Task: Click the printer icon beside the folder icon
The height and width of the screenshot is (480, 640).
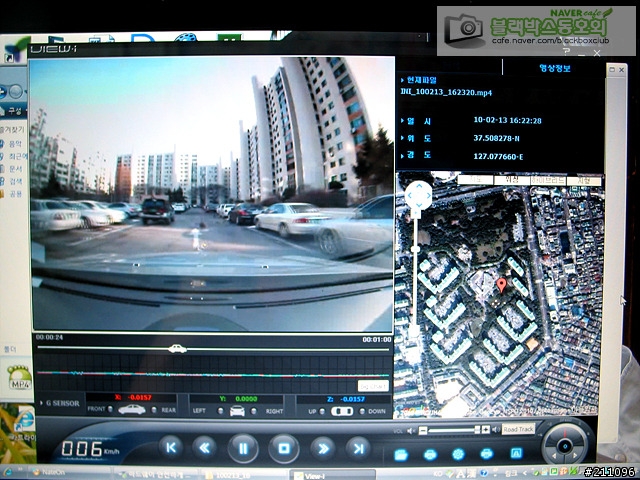Action: pos(431,454)
